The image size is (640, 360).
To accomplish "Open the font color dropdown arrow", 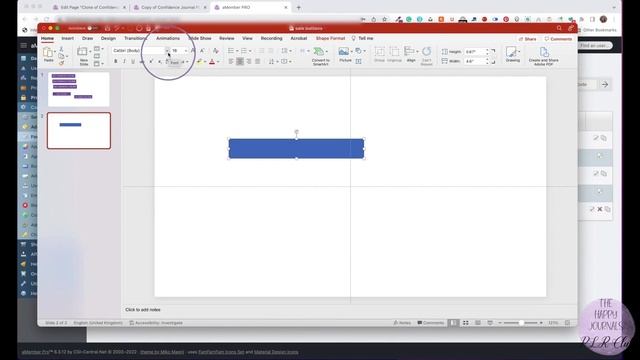I will (218, 62).
